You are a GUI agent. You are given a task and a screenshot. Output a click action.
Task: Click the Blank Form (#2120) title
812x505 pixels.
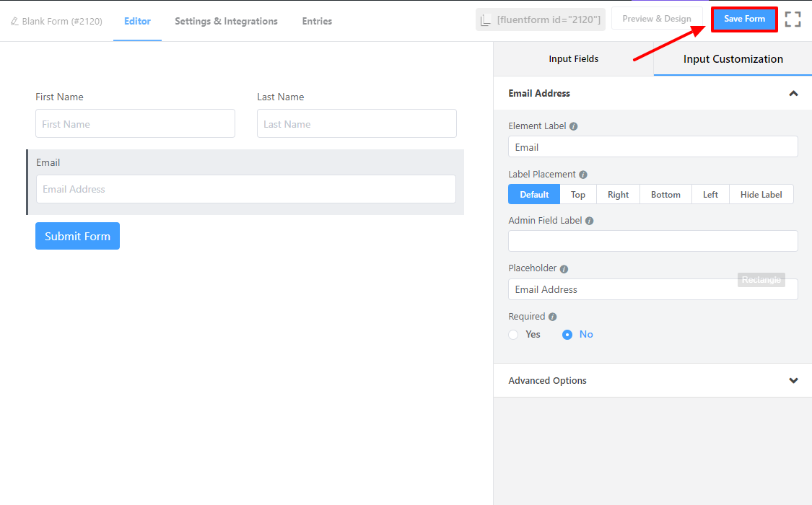pyautogui.click(x=62, y=21)
